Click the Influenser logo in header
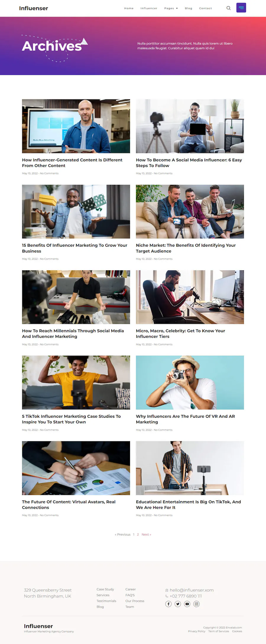266x644 pixels. click(33, 8)
